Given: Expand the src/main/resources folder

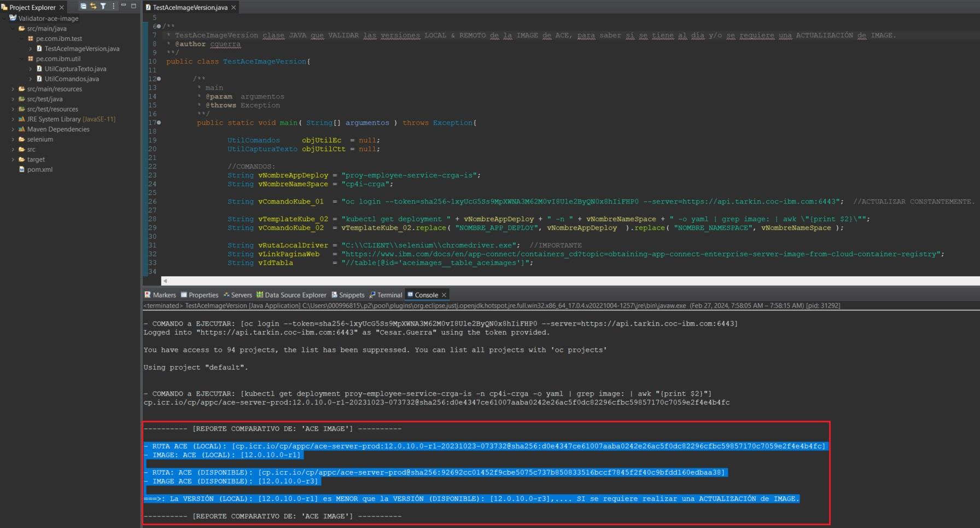Looking at the screenshot, I should tap(13, 89).
